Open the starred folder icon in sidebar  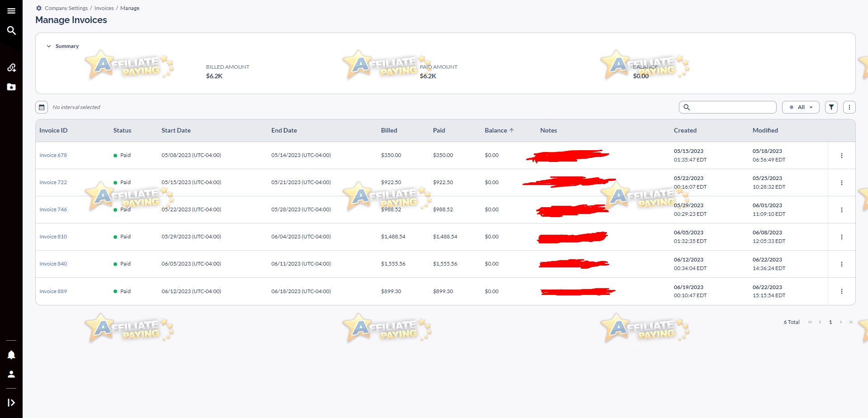11,87
